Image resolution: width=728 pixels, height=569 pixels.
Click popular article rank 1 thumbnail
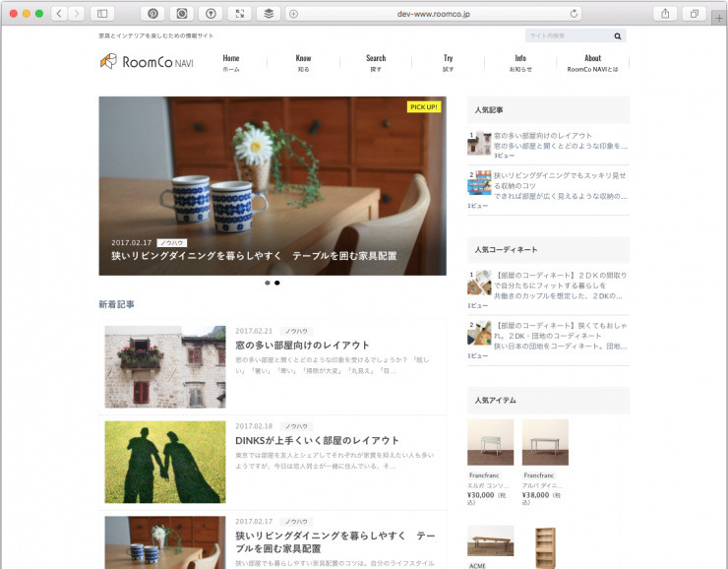479,143
